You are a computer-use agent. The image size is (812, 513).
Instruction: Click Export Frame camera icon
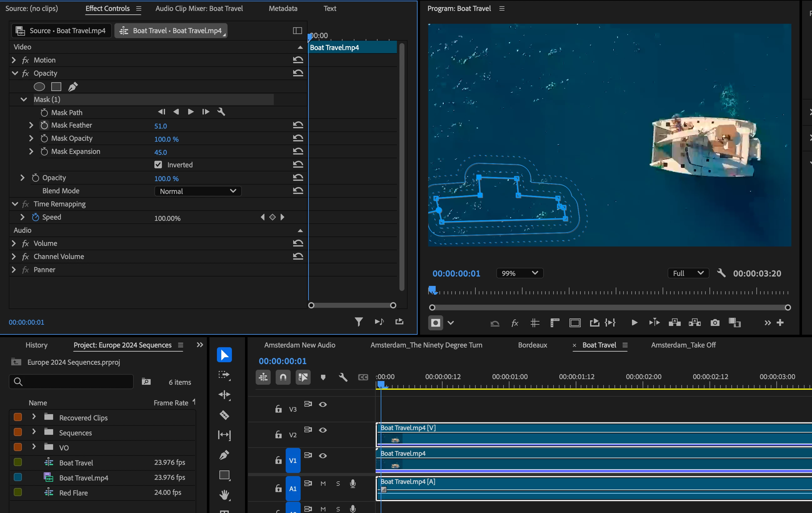pos(714,323)
